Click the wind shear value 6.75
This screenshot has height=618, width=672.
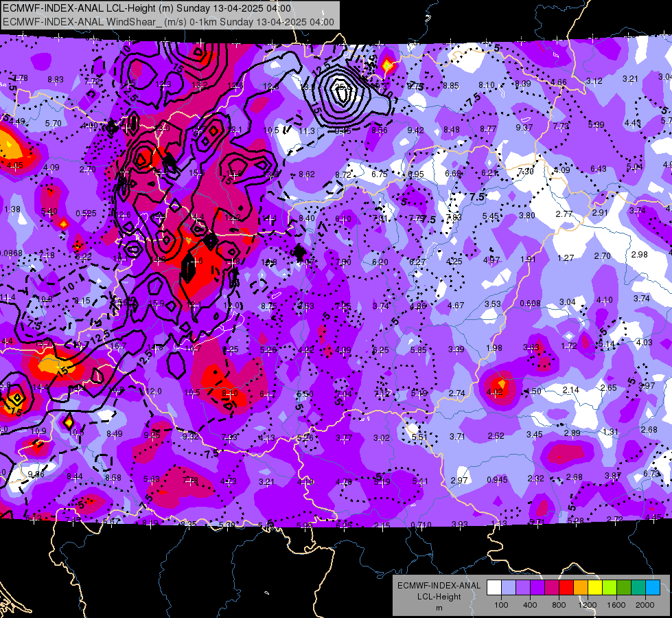[380, 174]
